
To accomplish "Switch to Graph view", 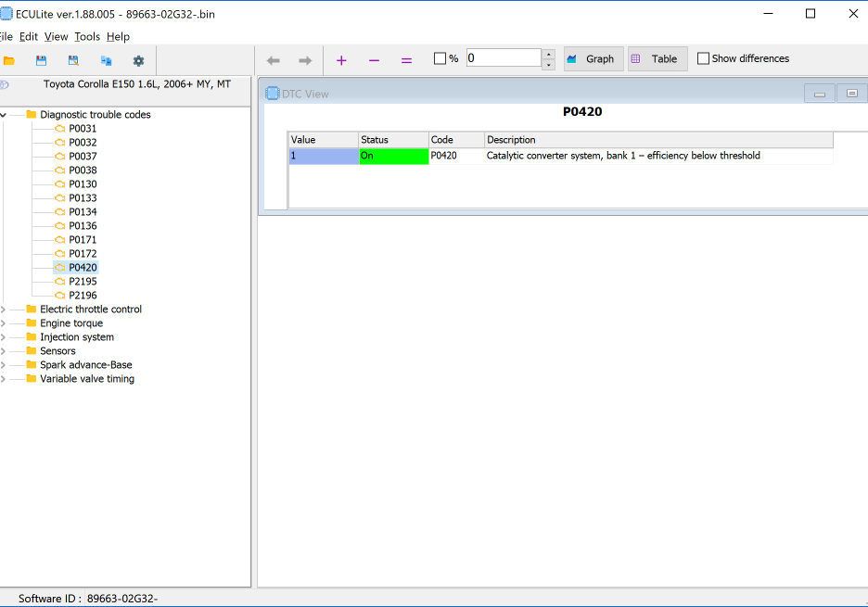I will [593, 59].
